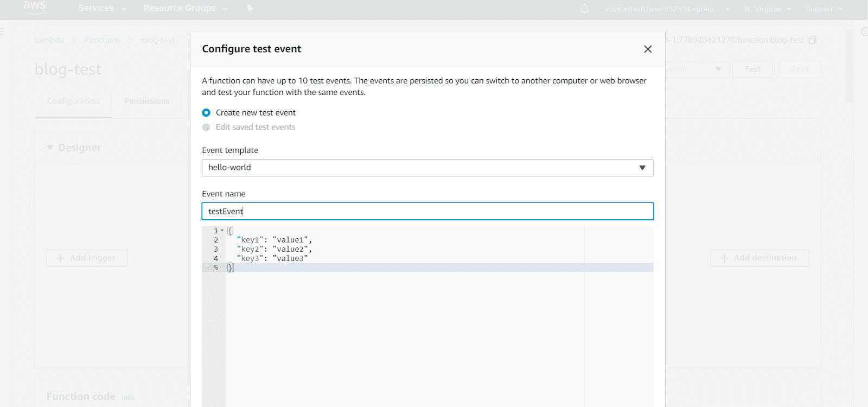Click the page vertical scrollbar
This screenshot has height=407, width=868.
(x=849, y=65)
